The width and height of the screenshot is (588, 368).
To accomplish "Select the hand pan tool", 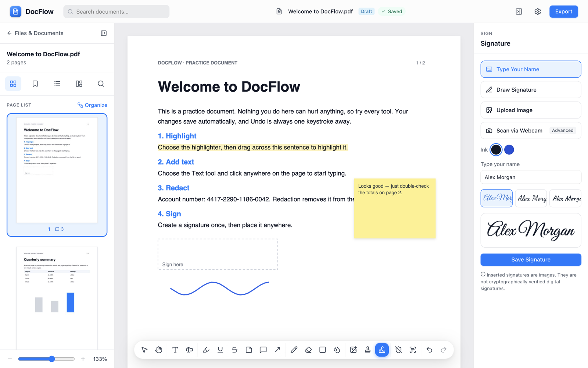I will pyautogui.click(x=159, y=350).
